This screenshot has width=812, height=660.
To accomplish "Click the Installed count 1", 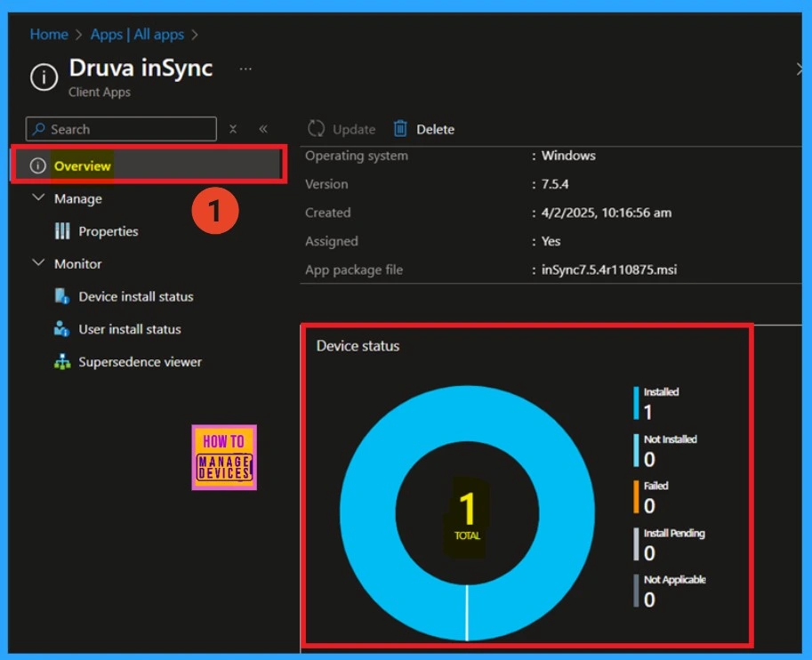I will [x=647, y=413].
